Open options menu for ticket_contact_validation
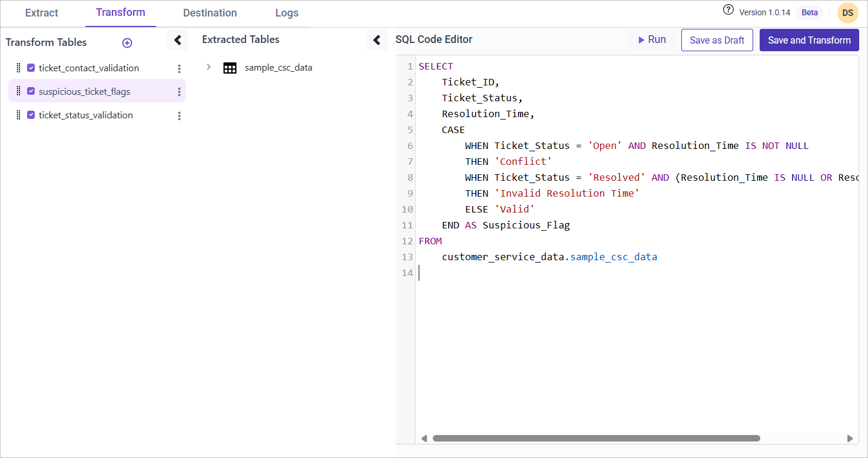 [x=179, y=69]
